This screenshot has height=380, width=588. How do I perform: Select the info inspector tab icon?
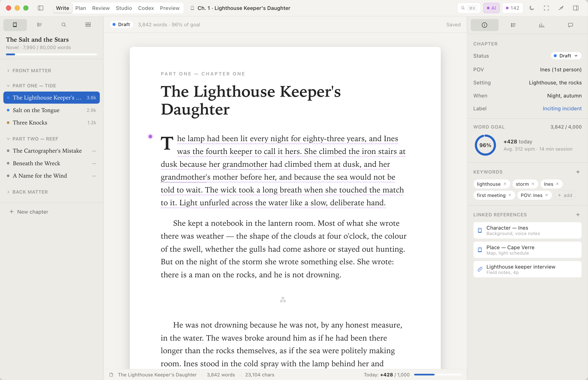[485, 25]
